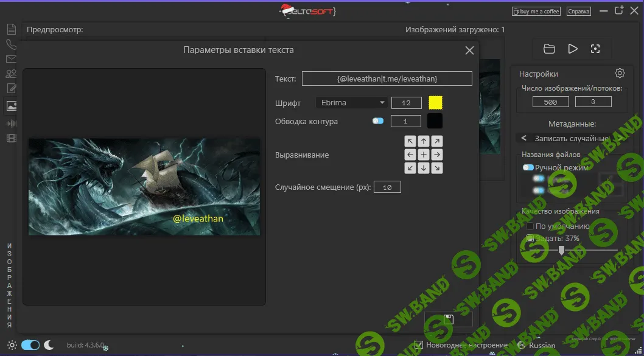Click the sun light-theme icon
The width and height of the screenshot is (644, 356).
[12, 345]
